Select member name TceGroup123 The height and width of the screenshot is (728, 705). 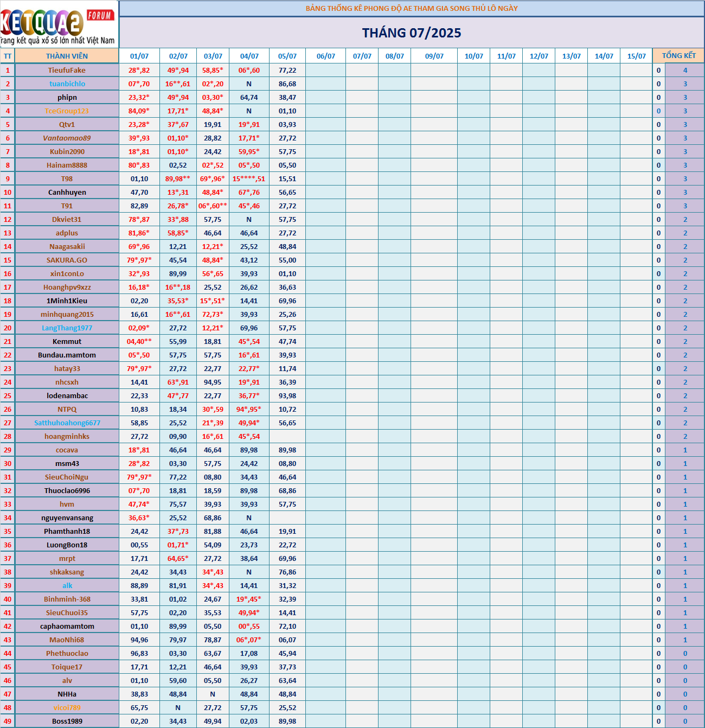coord(67,111)
